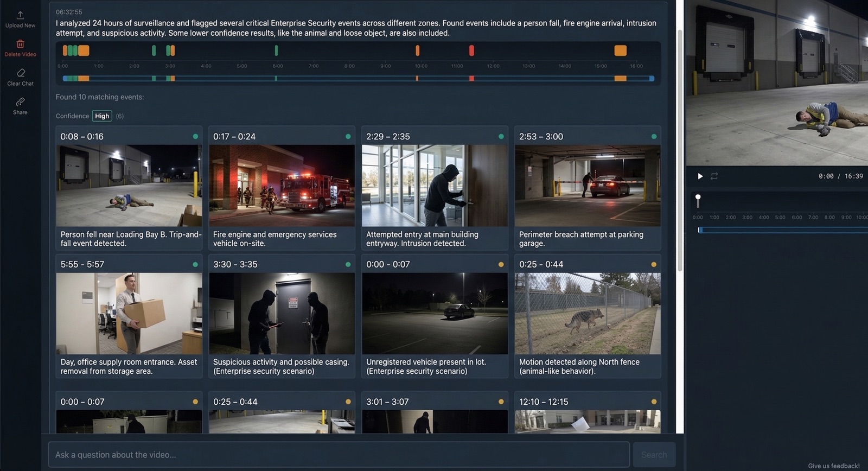Open the fire engine event thumbnail
The width and height of the screenshot is (868, 471).
coord(282,185)
